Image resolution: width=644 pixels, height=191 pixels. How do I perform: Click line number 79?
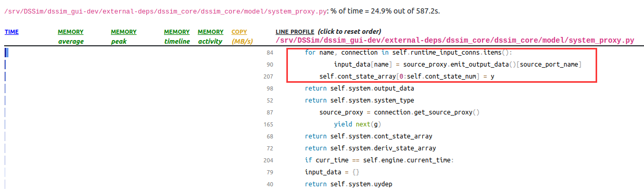click(269, 172)
